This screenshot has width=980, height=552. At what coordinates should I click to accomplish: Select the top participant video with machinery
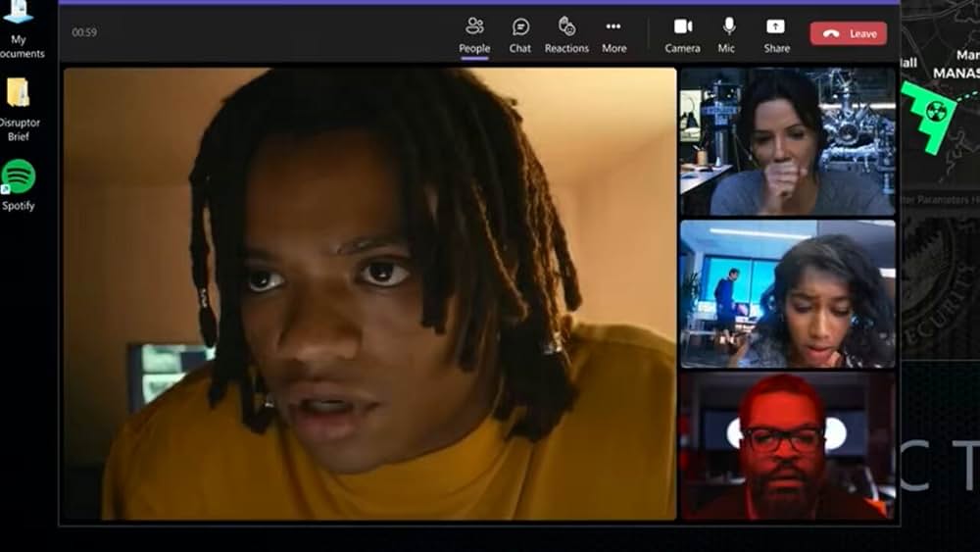click(x=787, y=141)
